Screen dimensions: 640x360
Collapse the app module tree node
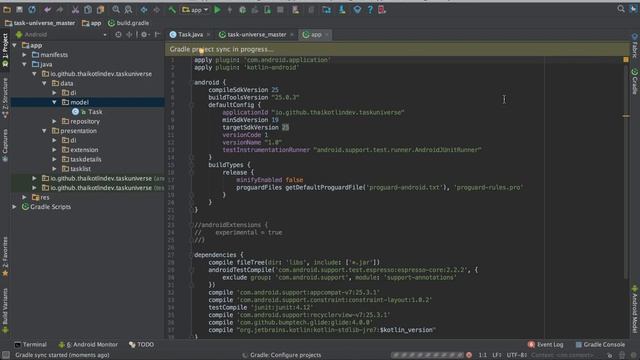click(15, 45)
